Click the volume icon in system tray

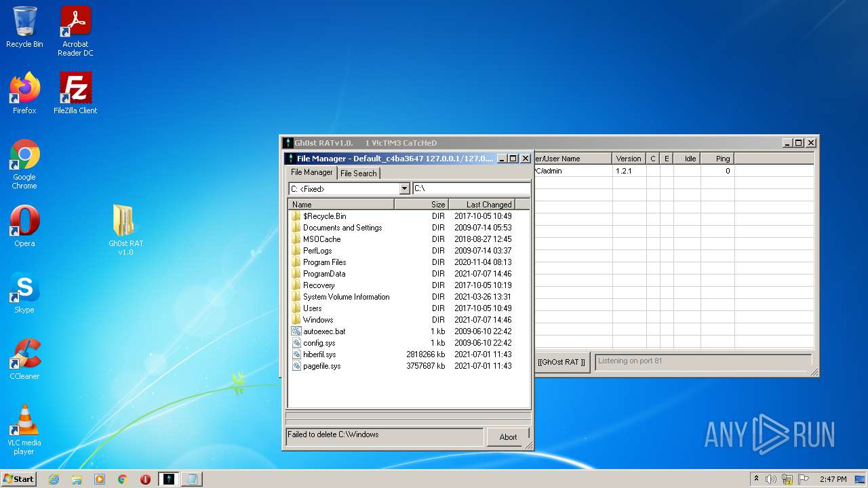coord(771,479)
